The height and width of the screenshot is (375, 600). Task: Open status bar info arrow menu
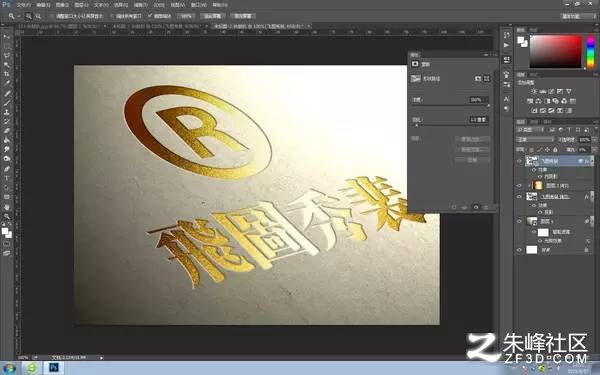pos(101,358)
